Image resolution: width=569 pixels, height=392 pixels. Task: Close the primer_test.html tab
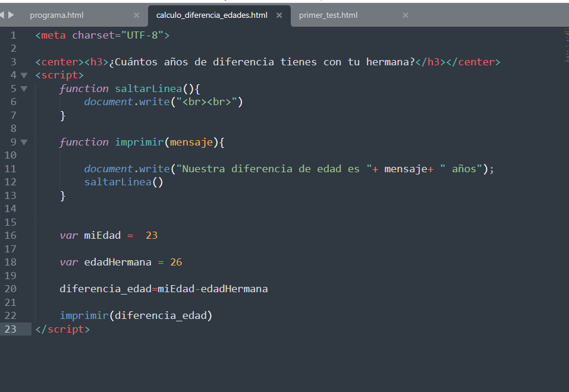405,15
